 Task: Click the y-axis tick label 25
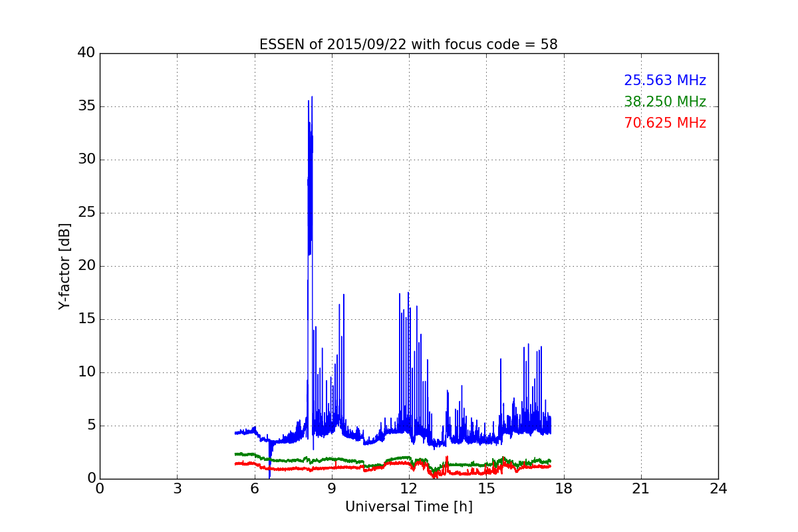pyautogui.click(x=86, y=213)
